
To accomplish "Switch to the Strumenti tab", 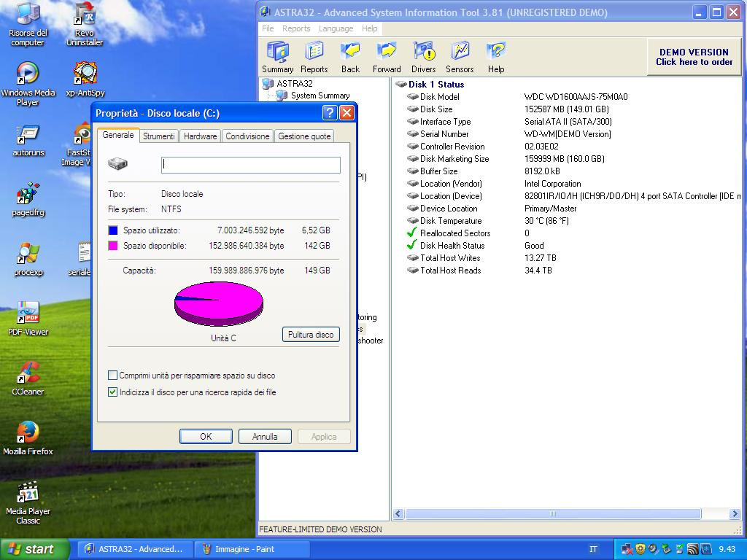I will pos(158,136).
